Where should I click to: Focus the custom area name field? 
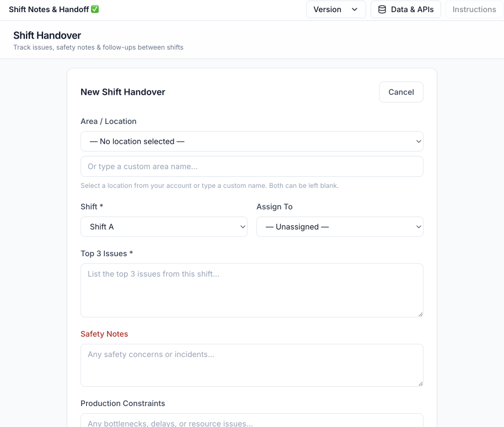pyautogui.click(x=251, y=166)
